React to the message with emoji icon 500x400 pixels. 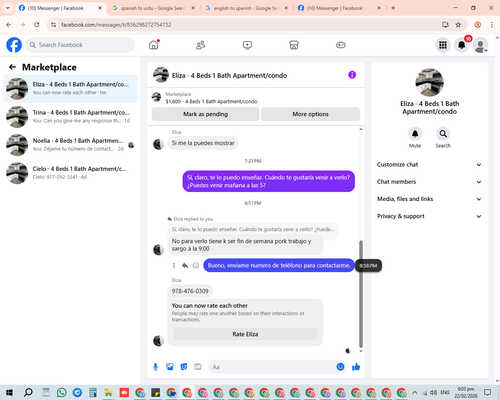196,266
